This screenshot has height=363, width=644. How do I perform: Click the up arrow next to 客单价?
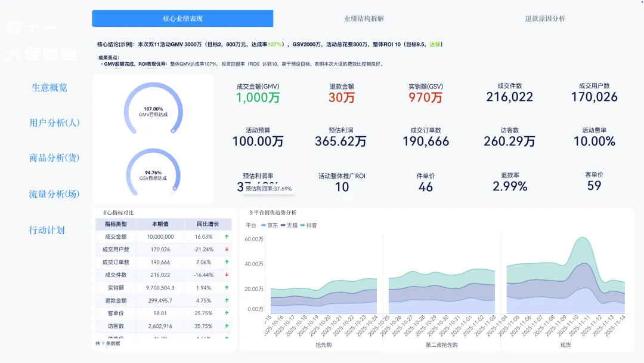226,313
